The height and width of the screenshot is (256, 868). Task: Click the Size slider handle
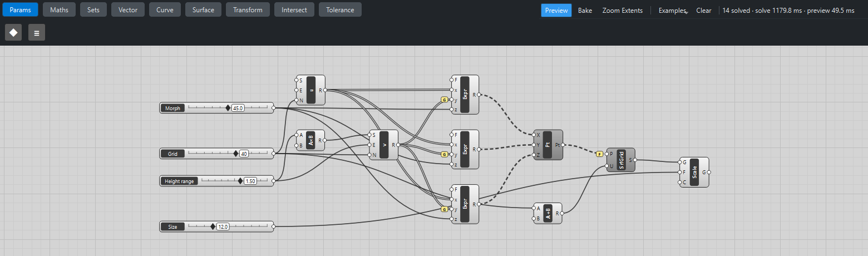click(x=213, y=227)
